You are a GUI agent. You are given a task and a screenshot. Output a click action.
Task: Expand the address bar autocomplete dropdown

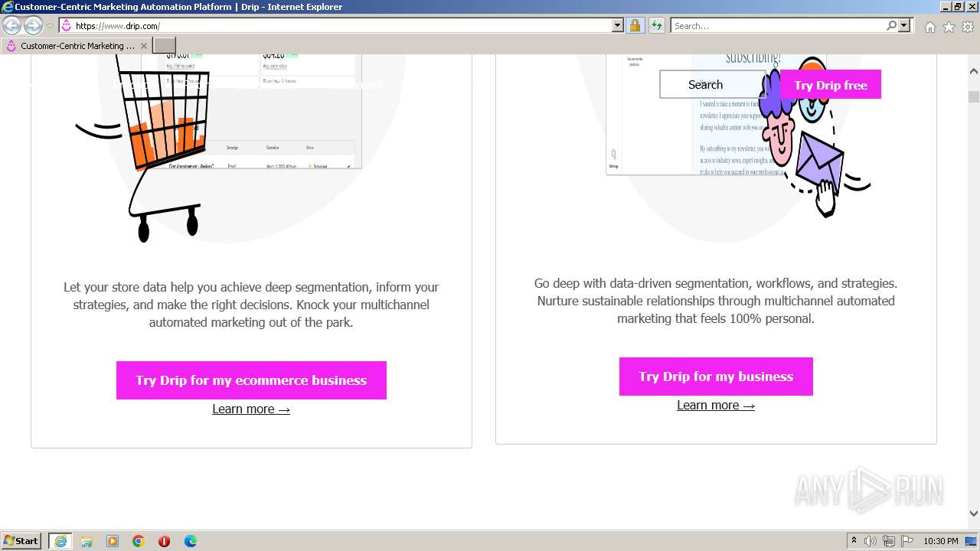coord(618,26)
